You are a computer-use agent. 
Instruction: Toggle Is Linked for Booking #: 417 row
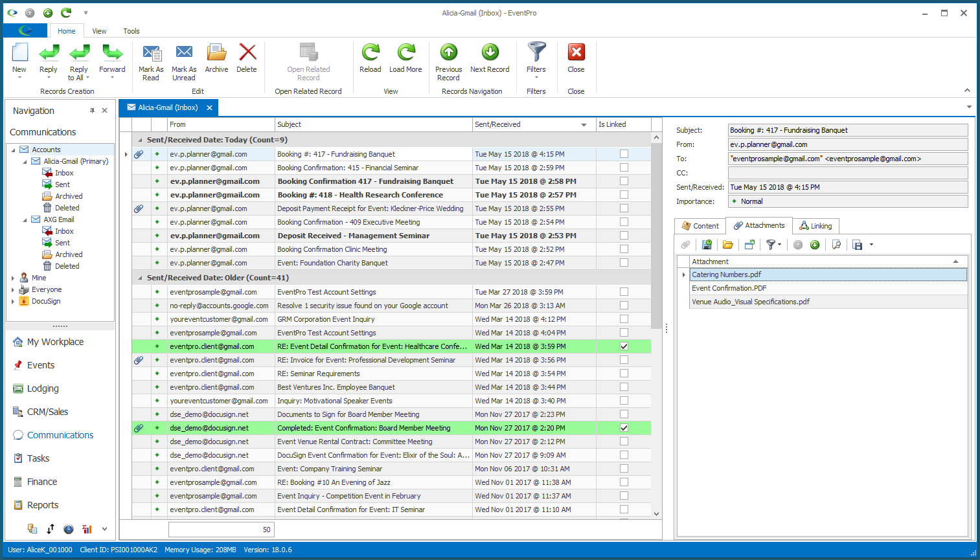coord(624,154)
